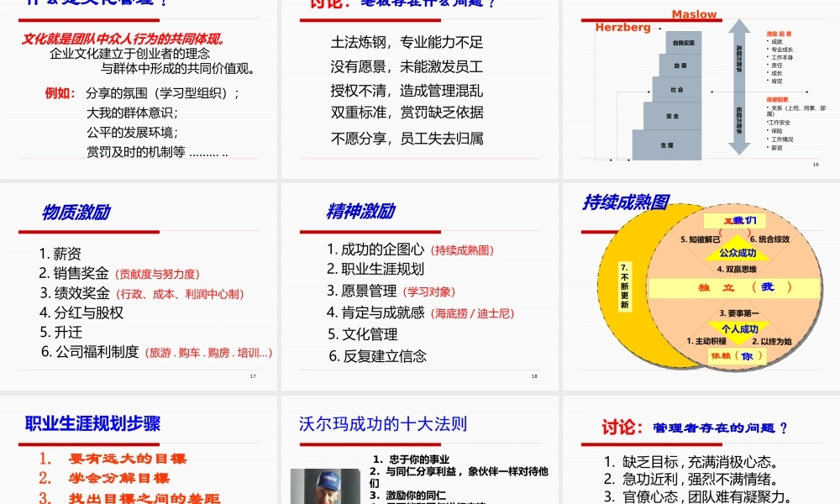Click list item 1. 薪资
The image size is (840, 504).
60,254
